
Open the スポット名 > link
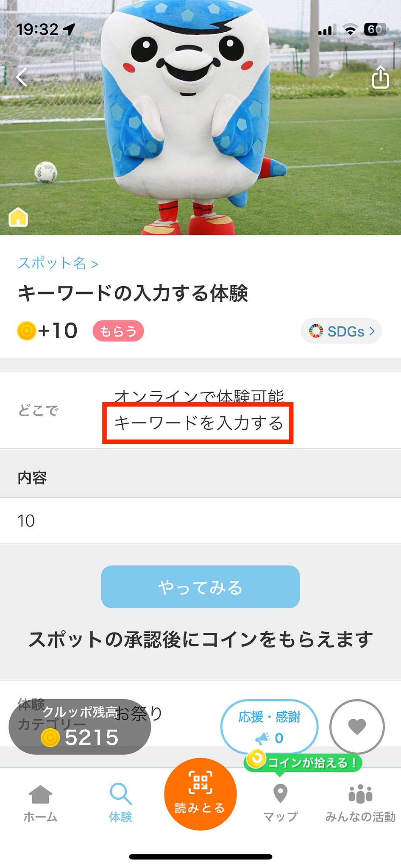click(x=58, y=263)
